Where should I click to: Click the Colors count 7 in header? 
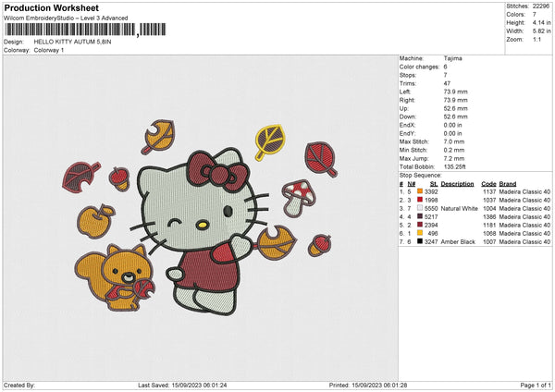tap(535, 15)
